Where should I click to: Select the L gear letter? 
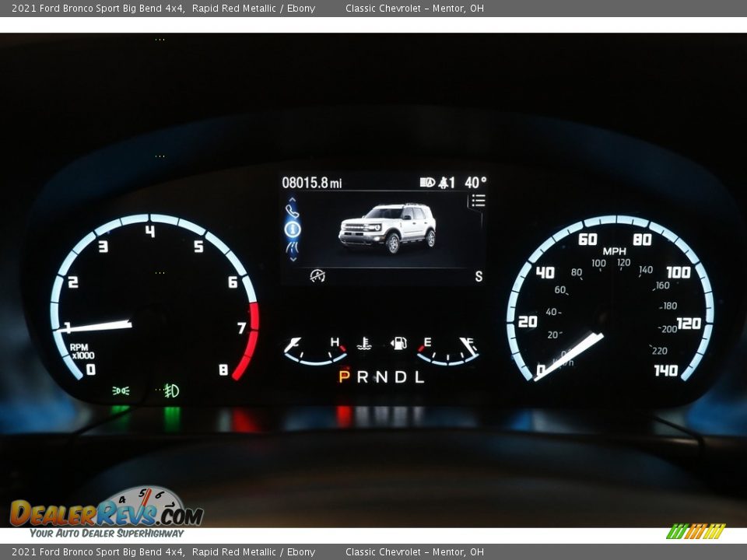[x=419, y=377]
